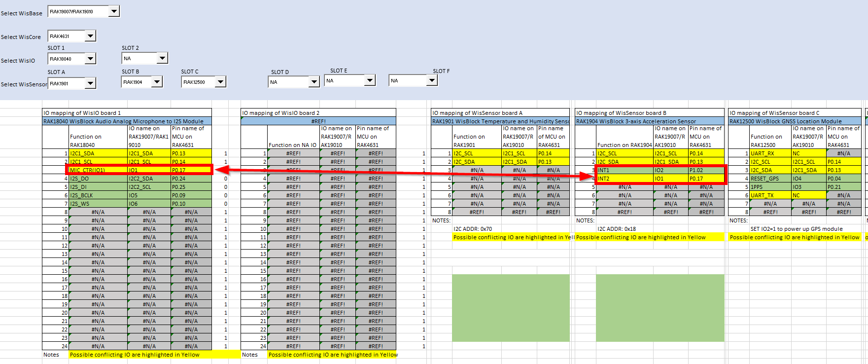Select the INT2 cell in board B
The image size is (868, 364).
coord(625,179)
